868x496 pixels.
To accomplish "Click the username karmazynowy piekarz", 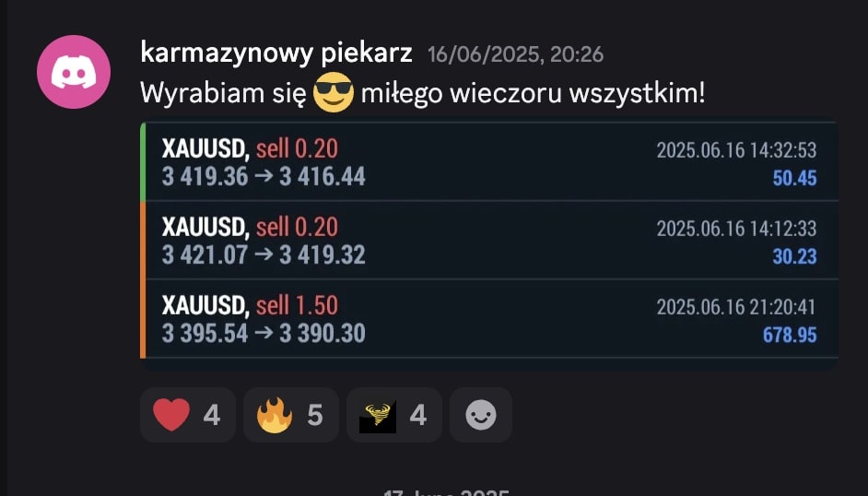I will (x=276, y=53).
